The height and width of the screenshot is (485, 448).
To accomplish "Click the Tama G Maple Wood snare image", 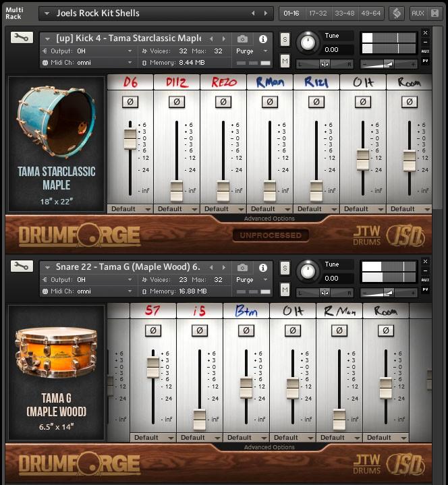I will (x=56, y=353).
